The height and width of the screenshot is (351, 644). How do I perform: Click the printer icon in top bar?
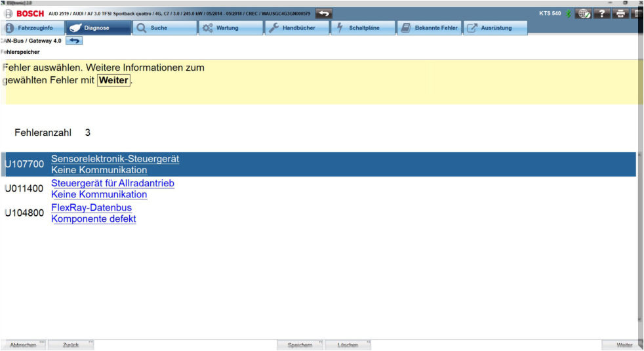(x=620, y=13)
